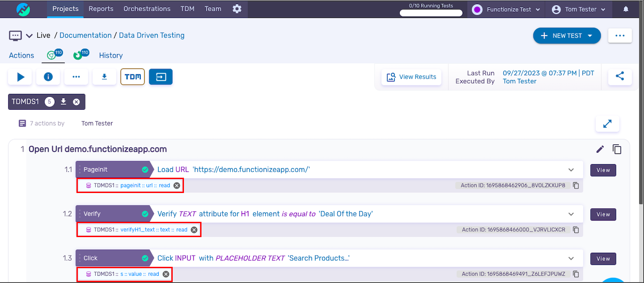Click the share icon button
Image resolution: width=644 pixels, height=283 pixels.
point(620,76)
